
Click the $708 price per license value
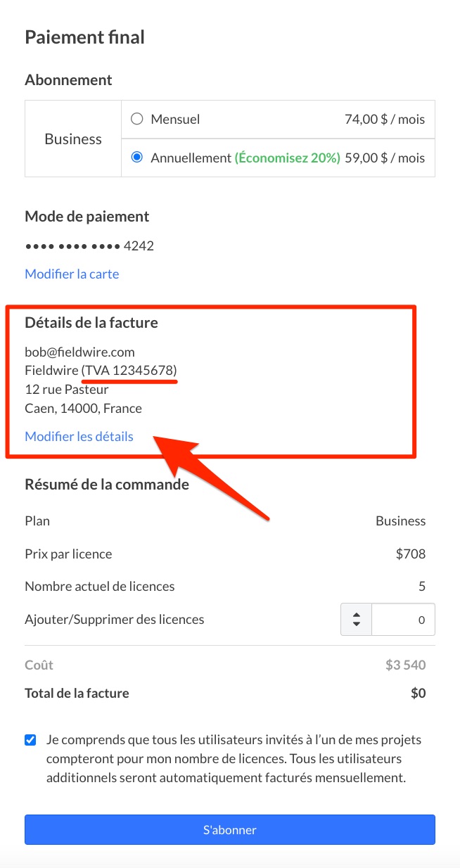[x=411, y=554]
